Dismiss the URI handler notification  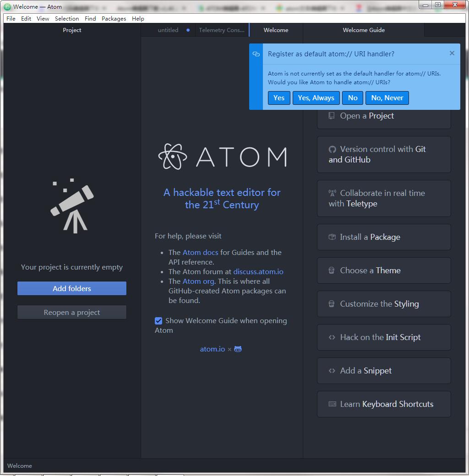click(452, 54)
